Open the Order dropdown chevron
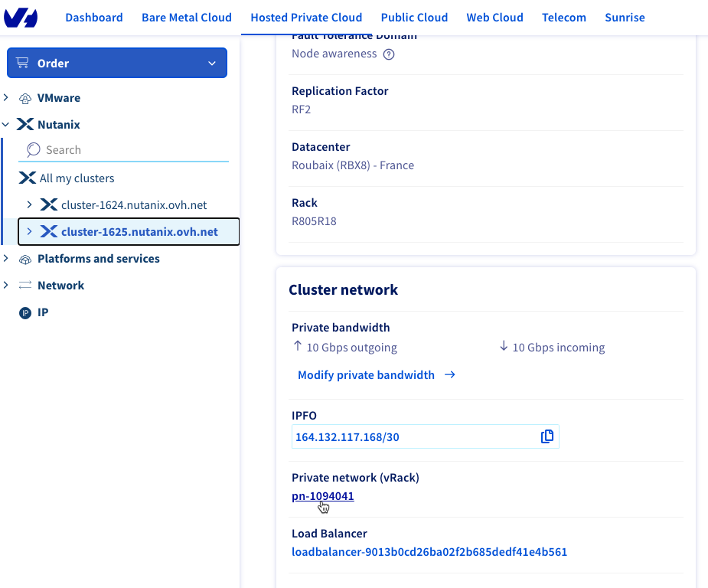The height and width of the screenshot is (588, 708). tap(212, 64)
